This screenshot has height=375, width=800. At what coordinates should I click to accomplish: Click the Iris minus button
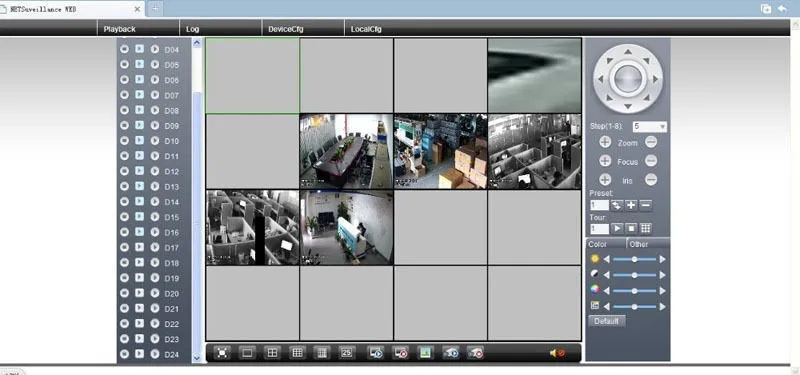651,180
